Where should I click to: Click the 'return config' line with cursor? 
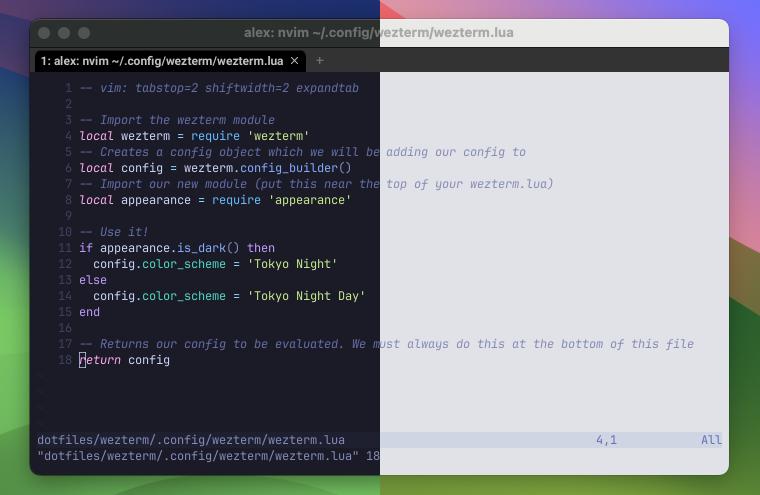(125, 360)
